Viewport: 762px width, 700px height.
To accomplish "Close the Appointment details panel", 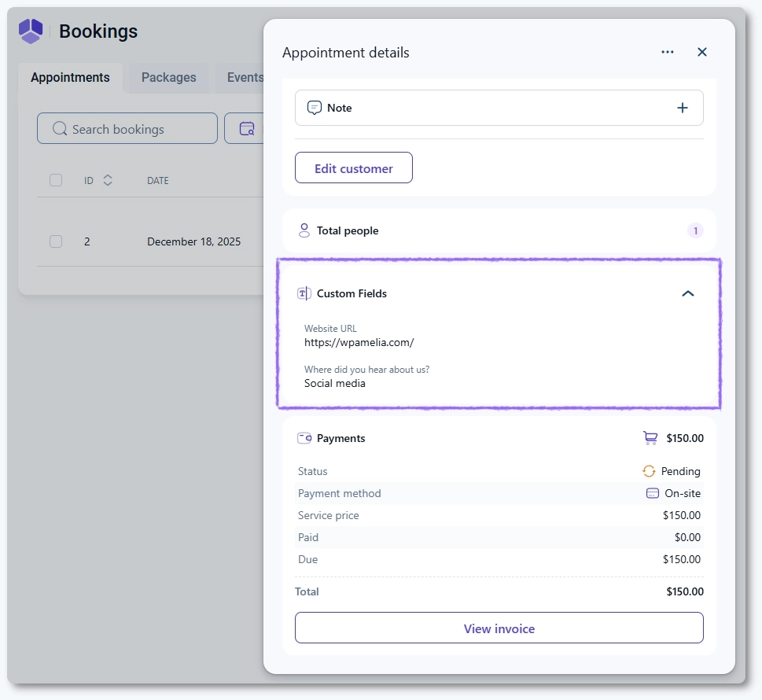I will point(701,52).
